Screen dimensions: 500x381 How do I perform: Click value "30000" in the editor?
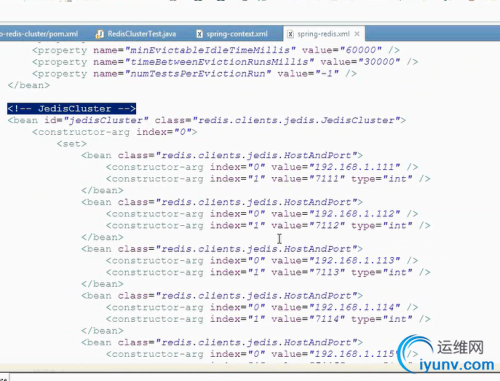[x=379, y=62]
